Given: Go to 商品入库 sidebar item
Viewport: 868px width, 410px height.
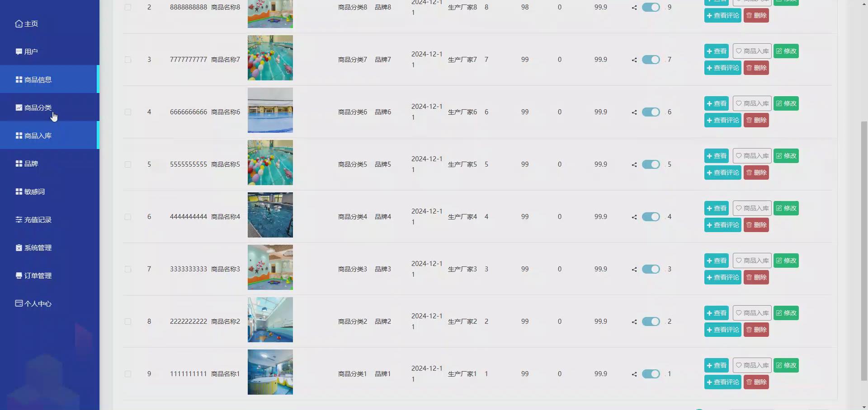Looking at the screenshot, I should (50, 135).
